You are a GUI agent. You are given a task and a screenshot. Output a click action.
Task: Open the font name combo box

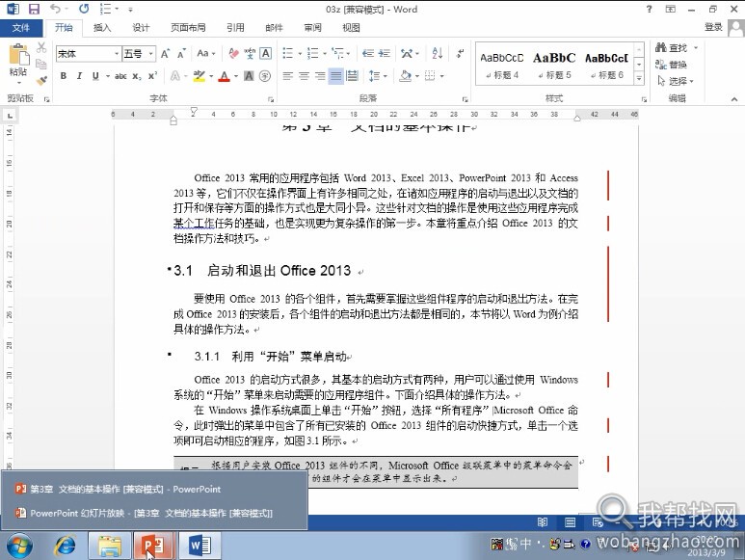tap(89, 54)
